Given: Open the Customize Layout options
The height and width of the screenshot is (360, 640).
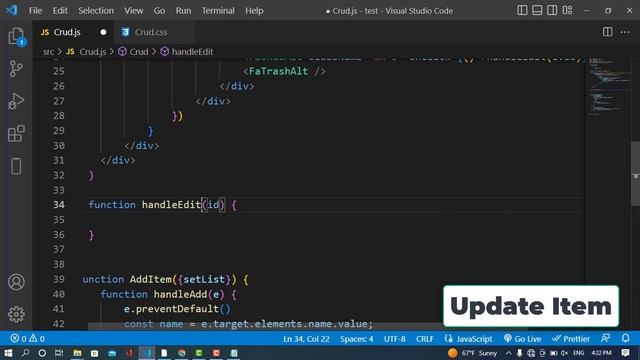Looking at the screenshot, I should (567, 10).
